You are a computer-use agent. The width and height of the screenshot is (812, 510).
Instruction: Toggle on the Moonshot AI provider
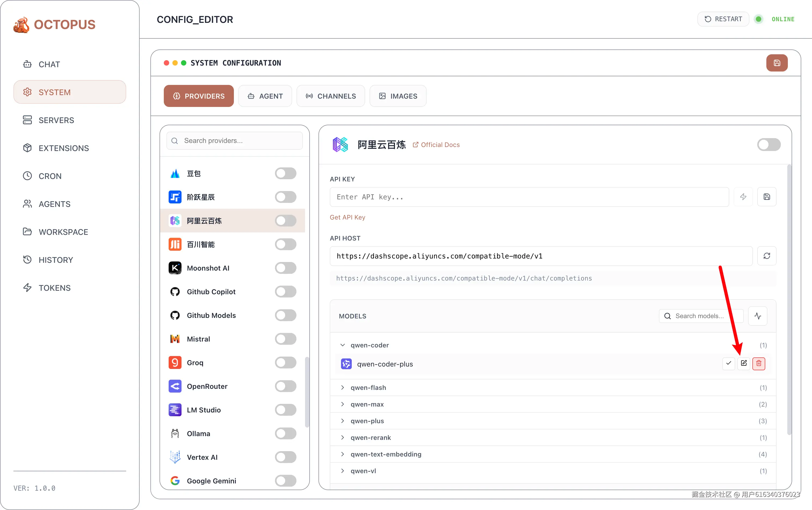285,268
